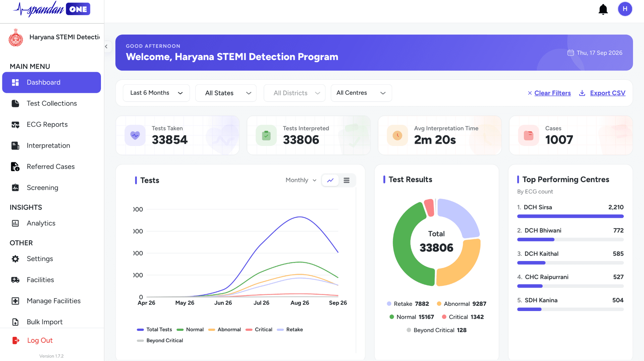
Task: Click the Facilities ambulance icon
Action: coord(15,280)
